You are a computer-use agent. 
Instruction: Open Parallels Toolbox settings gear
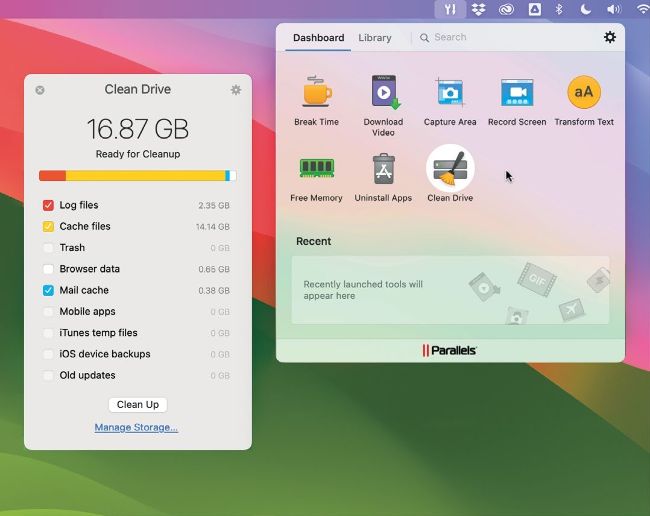(609, 37)
